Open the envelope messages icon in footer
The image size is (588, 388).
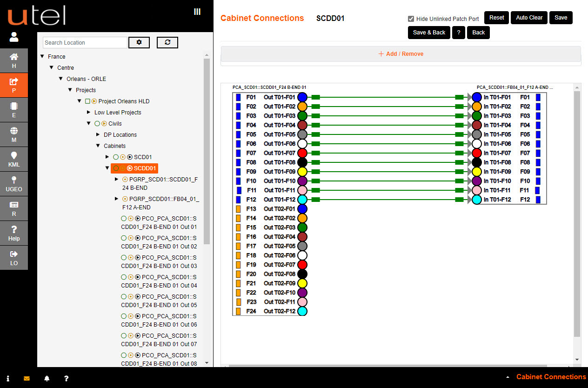(27, 378)
